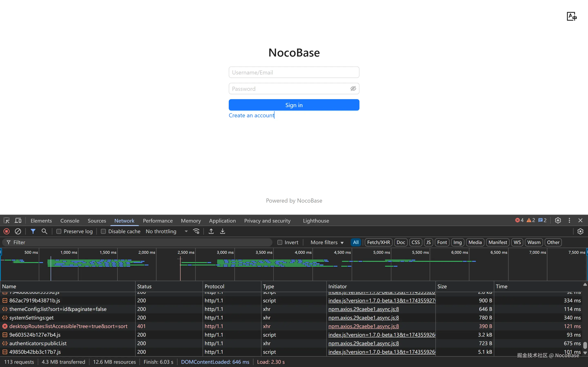Open the network search magnifier
588x367 pixels.
[44, 231]
